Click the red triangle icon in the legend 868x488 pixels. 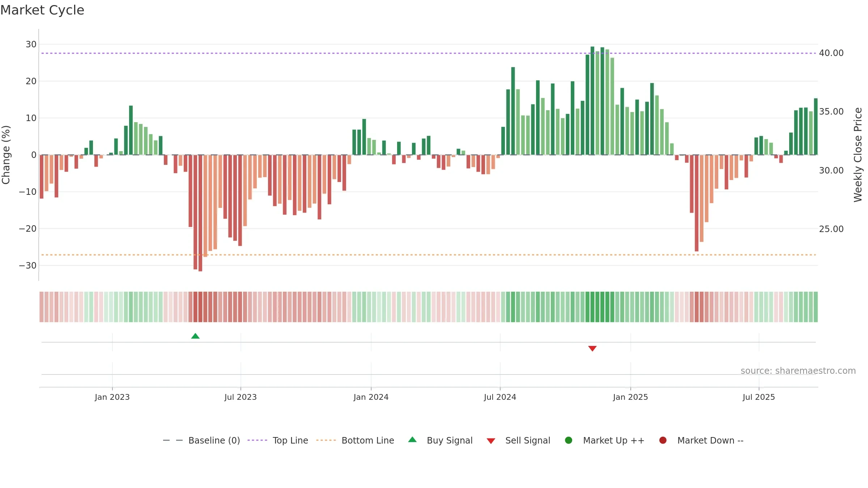click(491, 441)
